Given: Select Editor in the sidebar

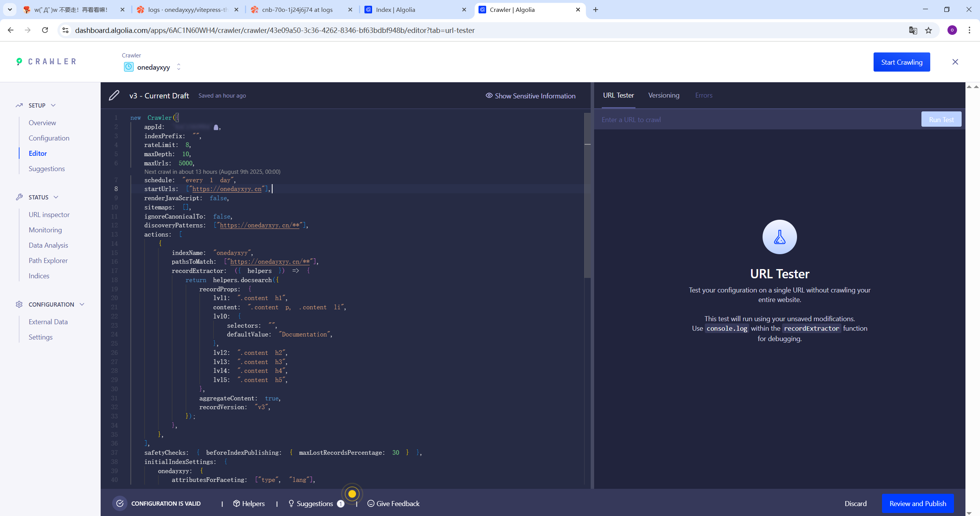Looking at the screenshot, I should pos(38,153).
